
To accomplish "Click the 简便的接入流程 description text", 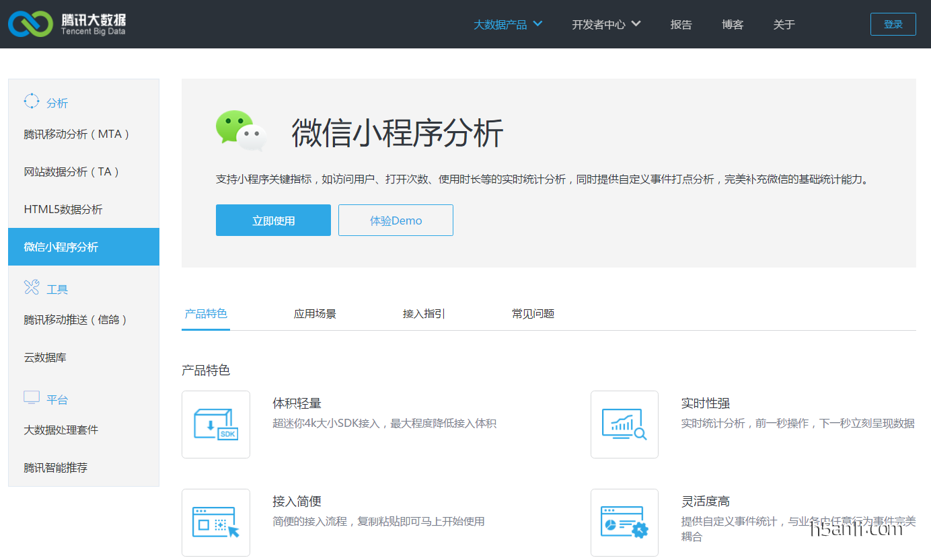I will click(x=379, y=522).
